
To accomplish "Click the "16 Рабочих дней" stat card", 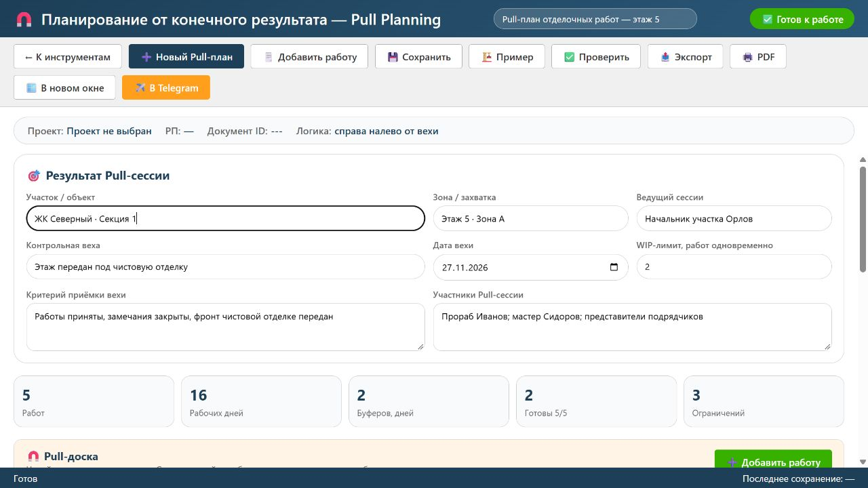I will point(261,401).
